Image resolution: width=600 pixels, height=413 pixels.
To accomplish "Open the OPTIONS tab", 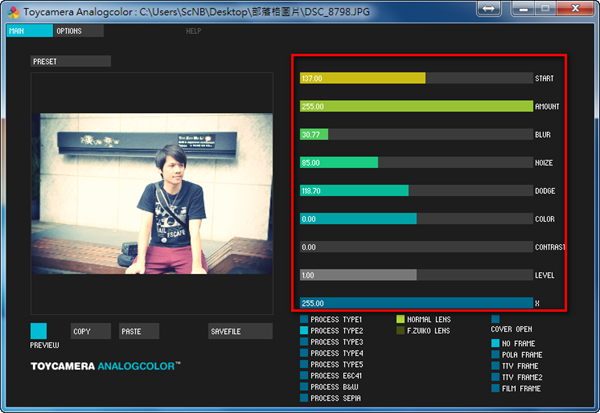I will coord(78,31).
